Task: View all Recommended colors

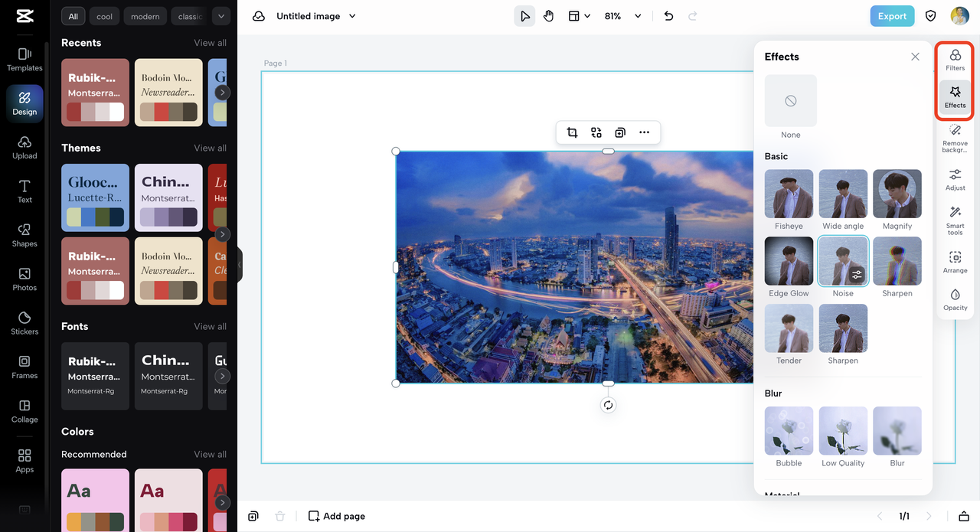Action: click(x=210, y=454)
